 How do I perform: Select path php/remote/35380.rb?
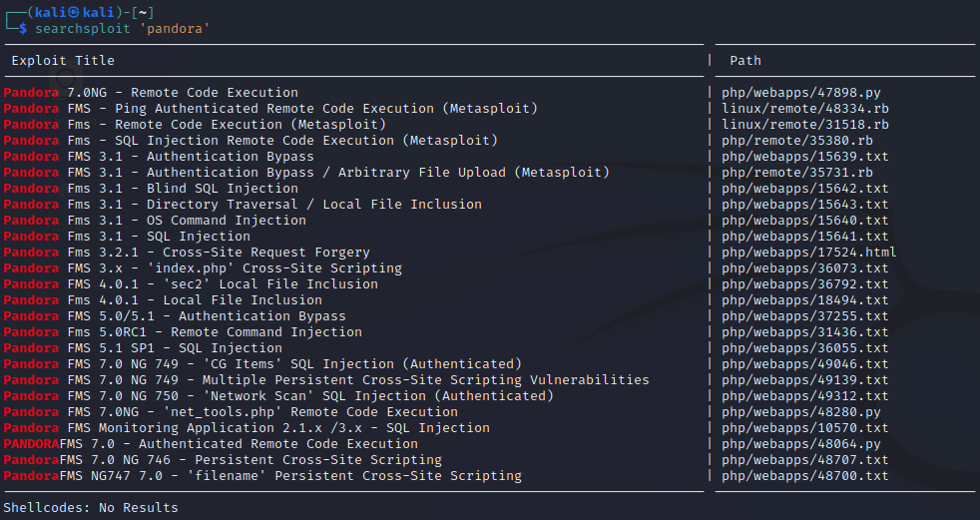[797, 141]
